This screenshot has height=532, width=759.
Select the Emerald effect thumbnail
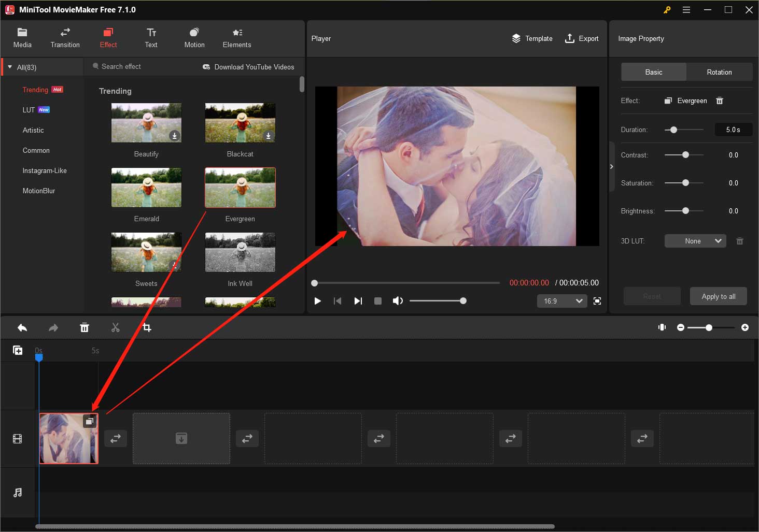[x=146, y=188]
